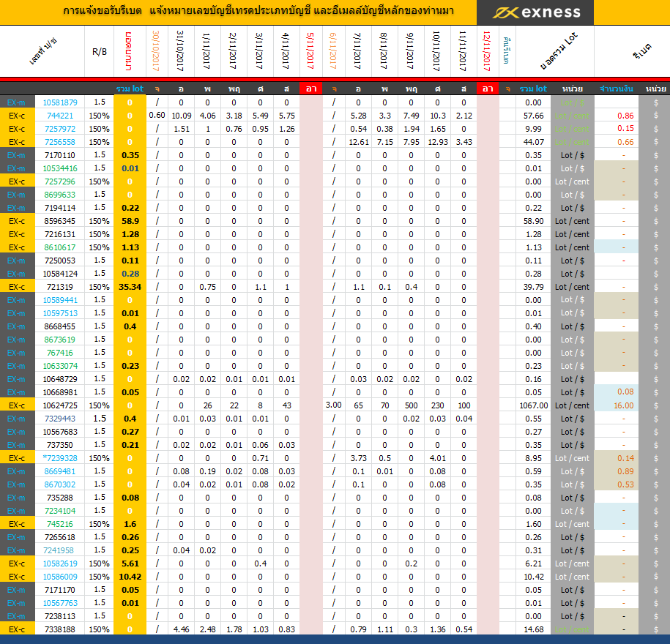
Task: Select account number 10648729
Action: (60, 379)
